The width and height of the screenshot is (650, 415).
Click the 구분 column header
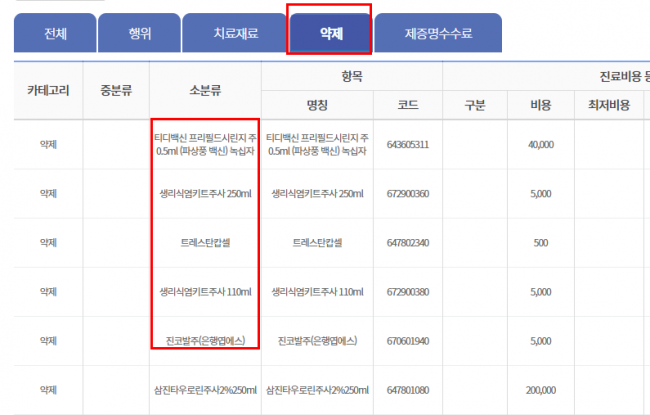click(x=475, y=105)
